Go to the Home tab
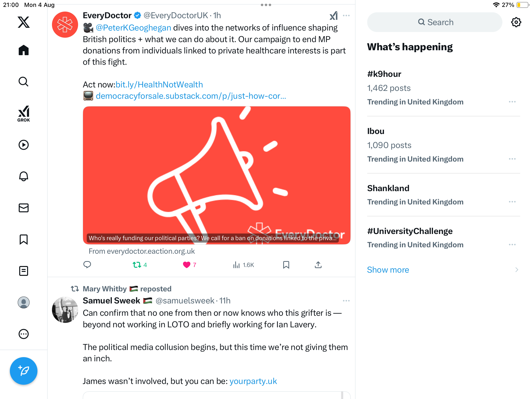 click(x=24, y=50)
